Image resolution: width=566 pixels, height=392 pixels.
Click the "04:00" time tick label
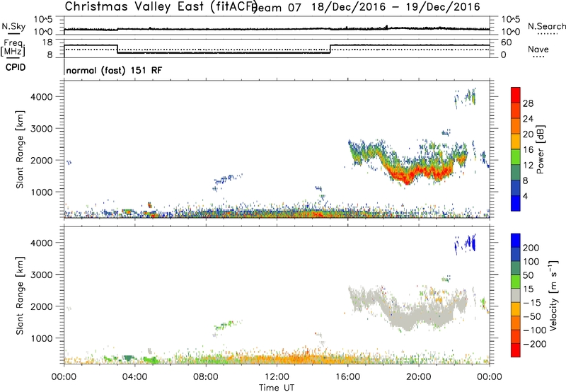134,377
